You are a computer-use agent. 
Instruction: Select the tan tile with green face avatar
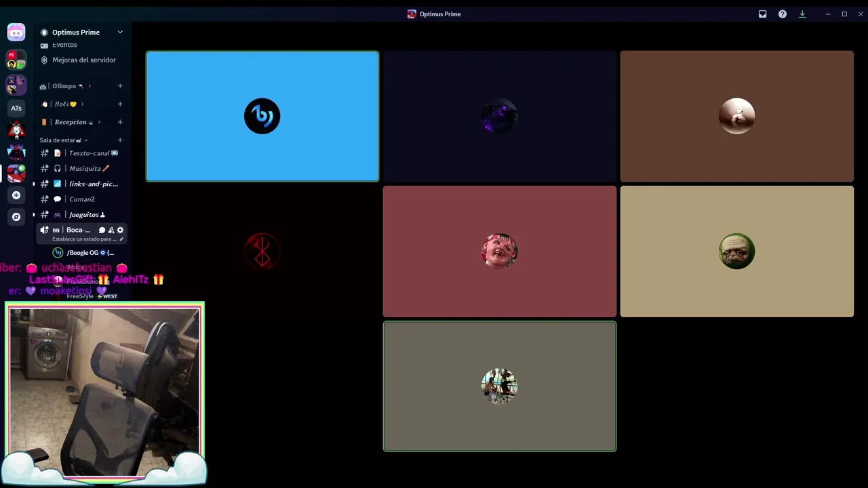coord(737,251)
